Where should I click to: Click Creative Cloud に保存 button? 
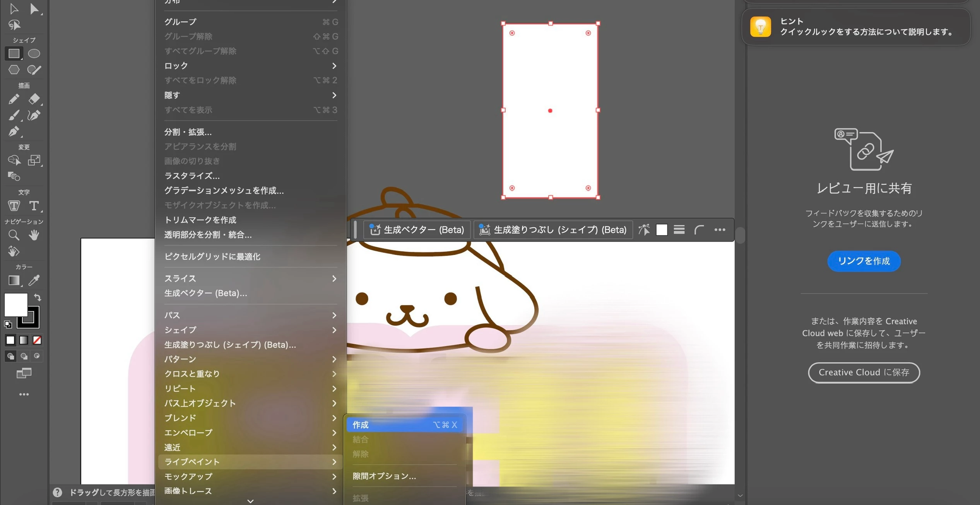864,372
